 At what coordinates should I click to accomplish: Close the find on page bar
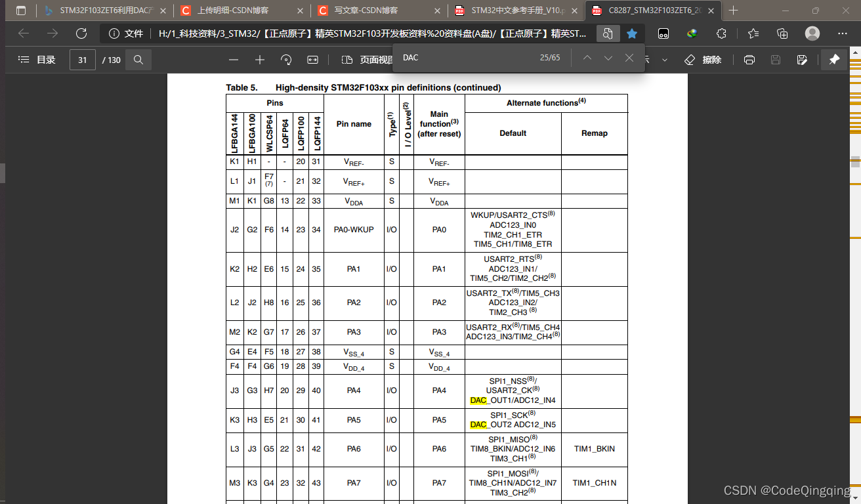(x=629, y=58)
